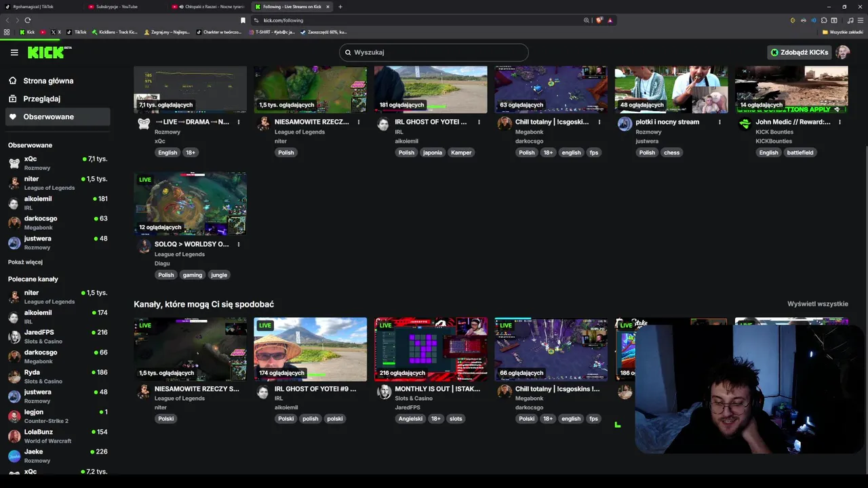The image size is (868, 488).
Task: Click the slots tag under JaredFPS
Action: coord(456,418)
